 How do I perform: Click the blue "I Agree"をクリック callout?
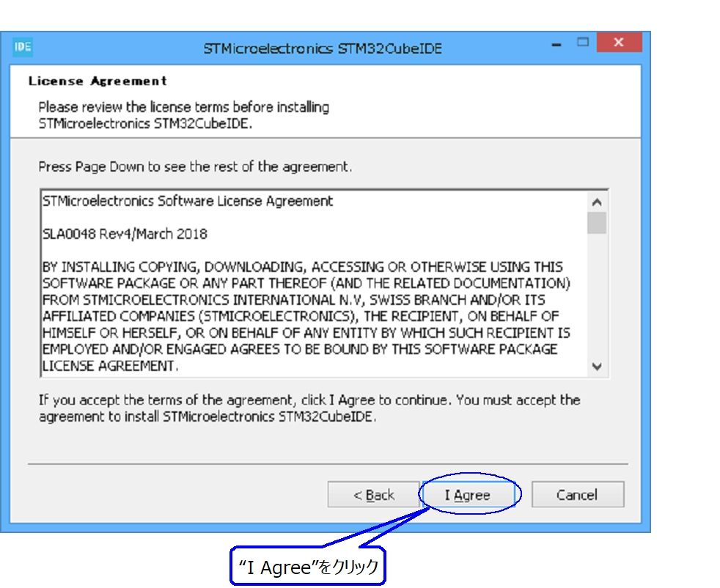pyautogui.click(x=309, y=566)
